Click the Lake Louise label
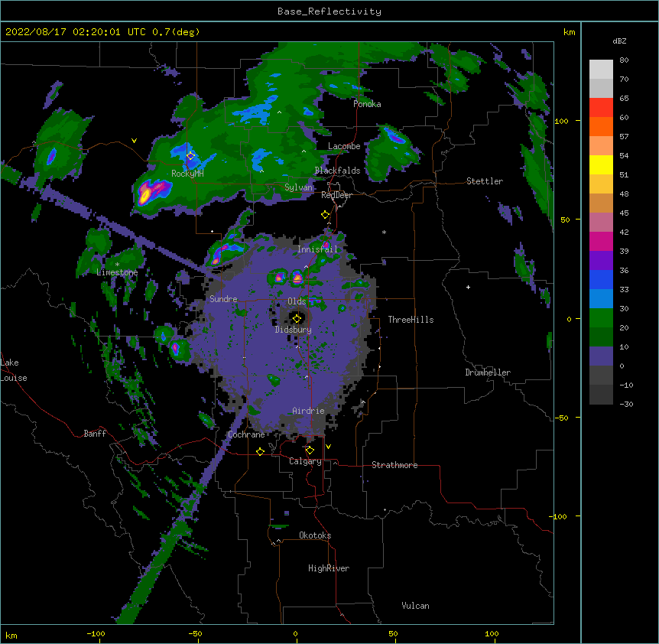This screenshot has height=644, width=659. click(x=14, y=370)
